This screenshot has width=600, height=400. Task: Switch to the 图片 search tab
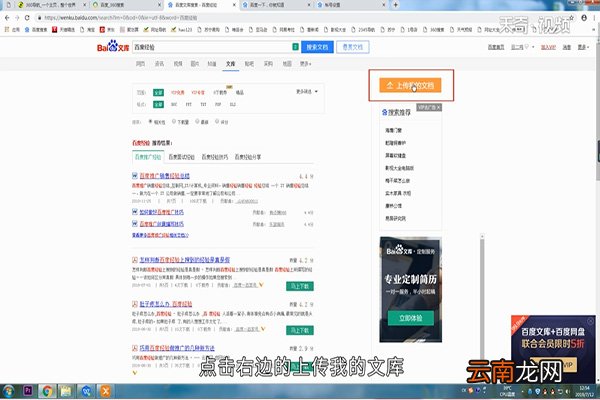(x=195, y=64)
